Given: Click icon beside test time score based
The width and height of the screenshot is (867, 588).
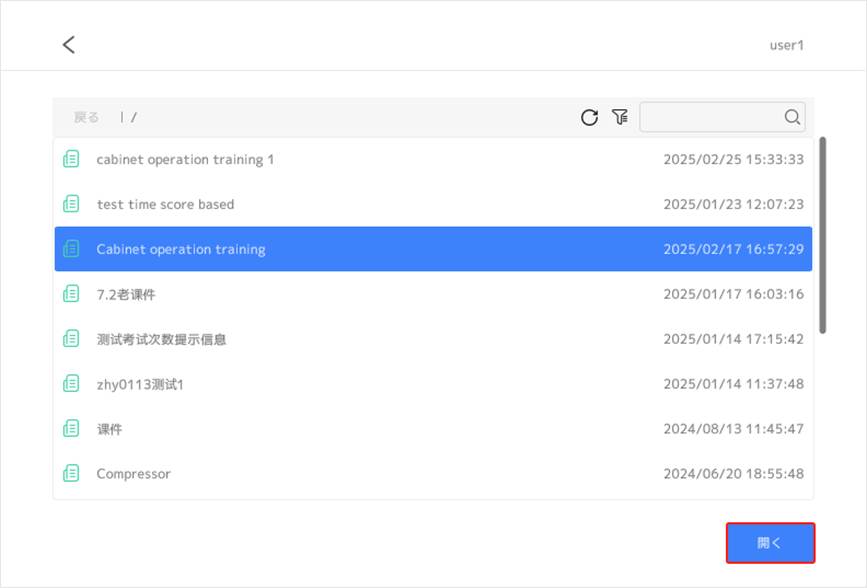Looking at the screenshot, I should point(71,204).
